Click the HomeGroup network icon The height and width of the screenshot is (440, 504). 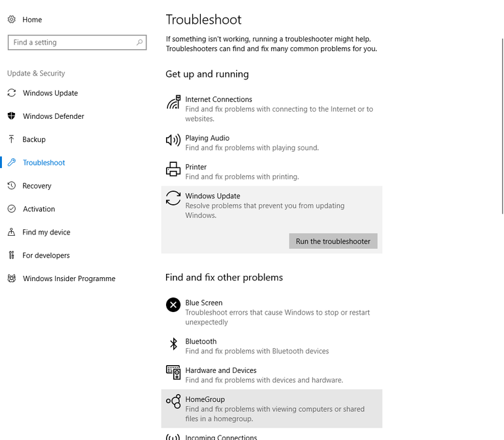tap(173, 401)
